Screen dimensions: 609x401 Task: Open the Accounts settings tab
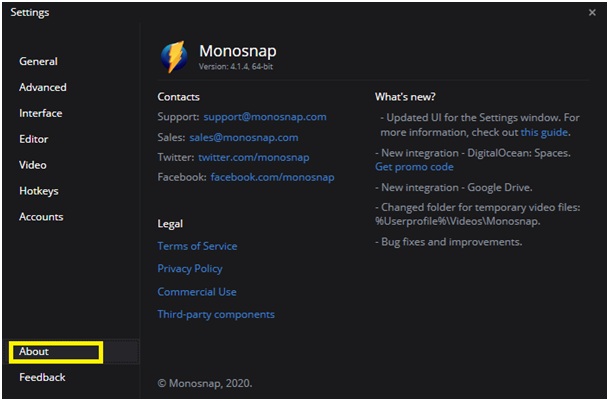point(41,217)
